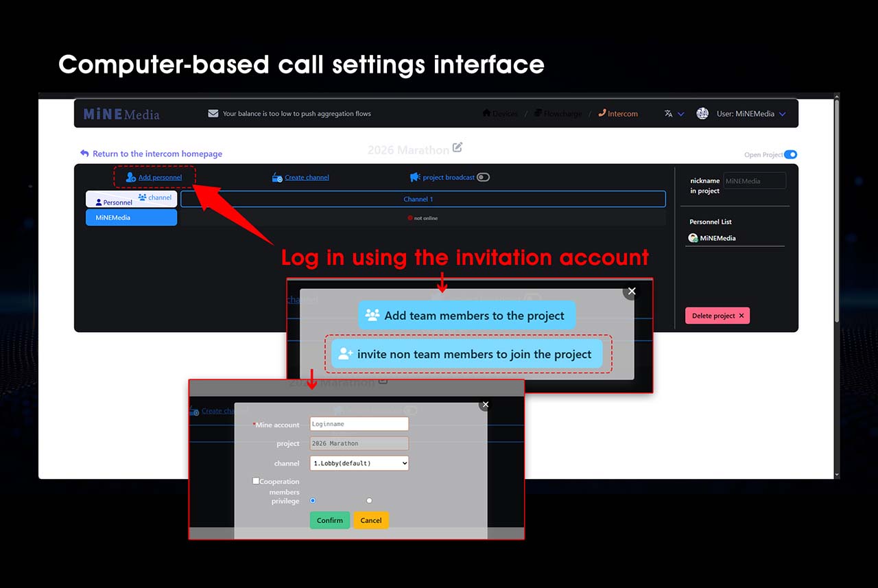The image size is (878, 588).
Task: Click the MiNE Media logo
Action: 121,114
